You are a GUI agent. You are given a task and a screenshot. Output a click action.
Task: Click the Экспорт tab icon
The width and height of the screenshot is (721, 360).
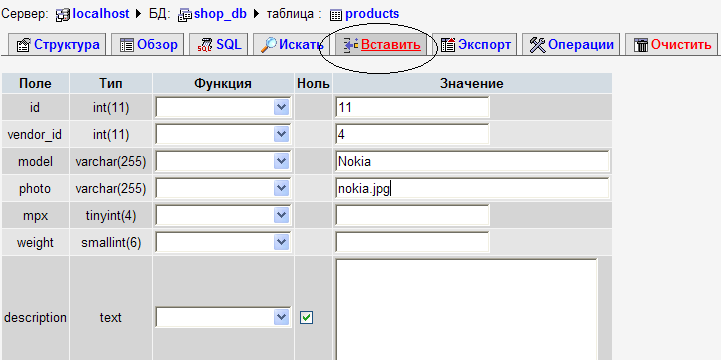pyautogui.click(x=448, y=45)
